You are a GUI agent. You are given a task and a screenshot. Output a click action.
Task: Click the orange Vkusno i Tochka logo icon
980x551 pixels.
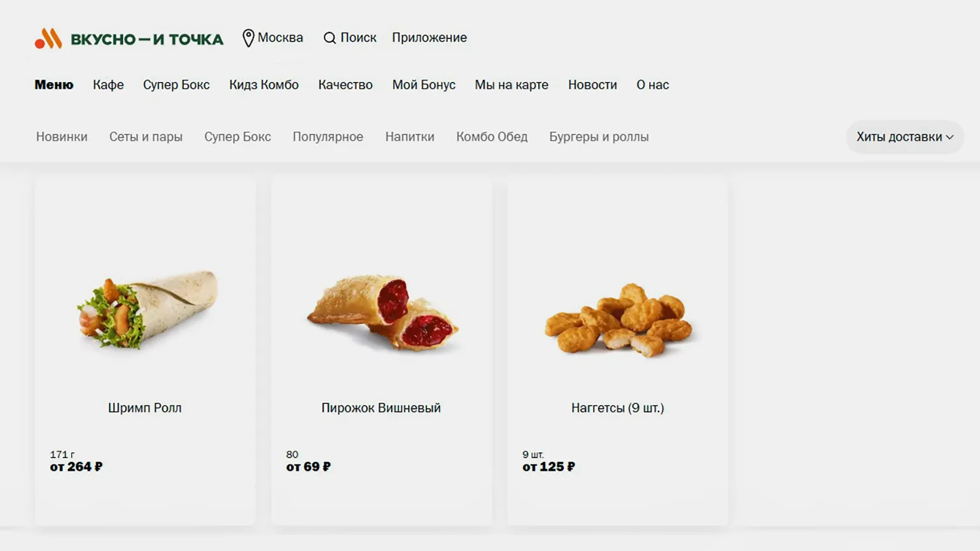(x=48, y=38)
